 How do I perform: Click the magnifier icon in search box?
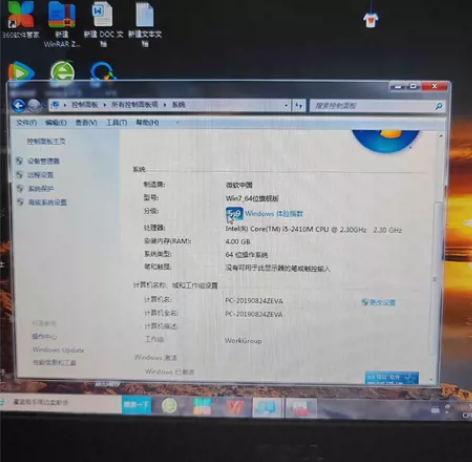(439, 106)
